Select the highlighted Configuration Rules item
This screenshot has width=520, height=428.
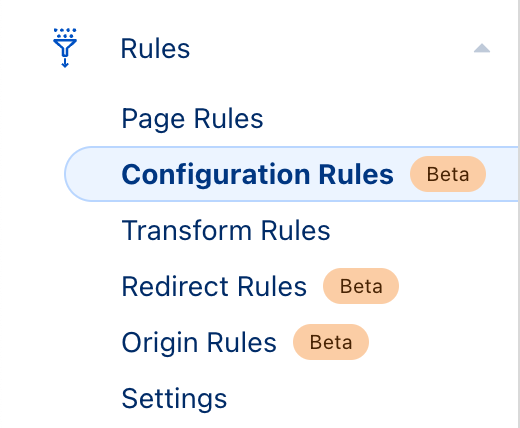click(x=292, y=174)
